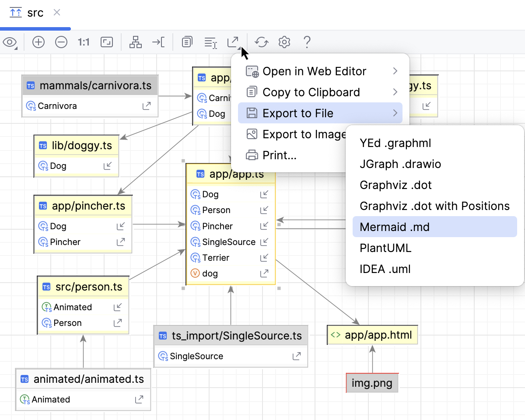The height and width of the screenshot is (420, 525).
Task: Click the route edges icon
Action: [x=158, y=42]
